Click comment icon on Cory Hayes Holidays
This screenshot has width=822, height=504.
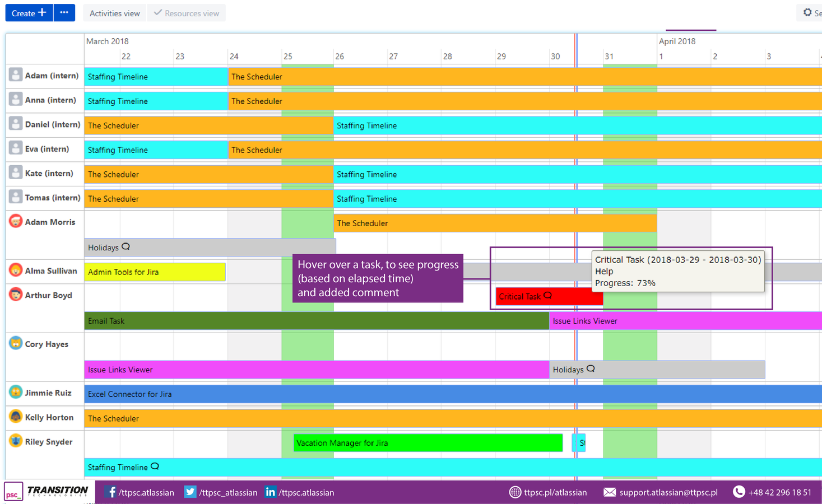(591, 368)
